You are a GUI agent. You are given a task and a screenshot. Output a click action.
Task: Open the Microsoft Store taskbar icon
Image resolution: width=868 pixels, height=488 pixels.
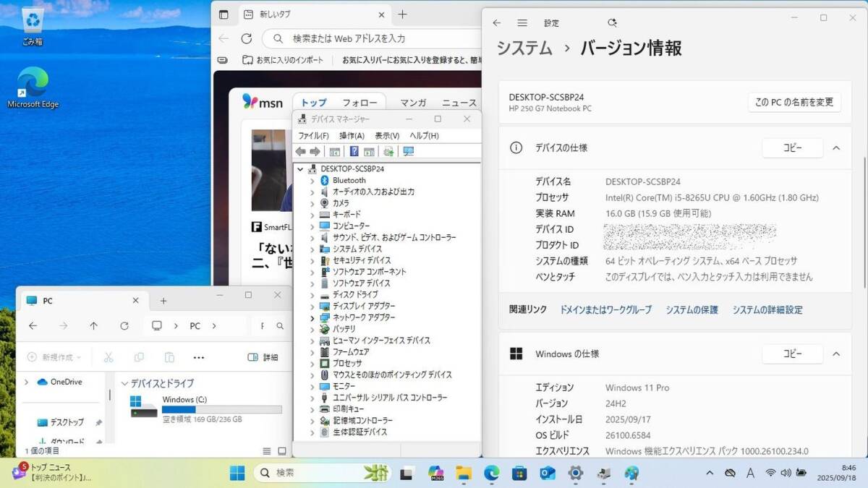click(x=519, y=473)
